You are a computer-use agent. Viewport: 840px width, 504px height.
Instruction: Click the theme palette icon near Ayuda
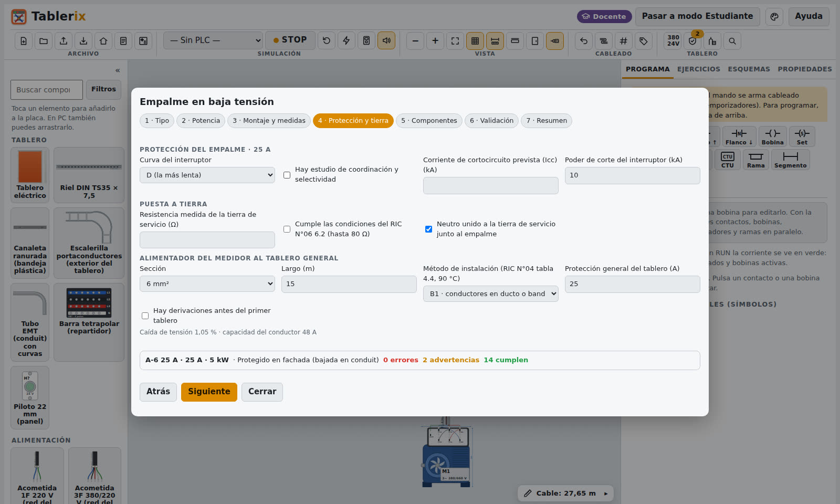coord(774,17)
